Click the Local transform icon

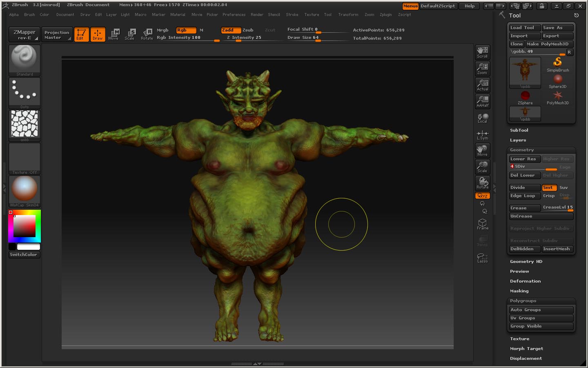tap(482, 118)
